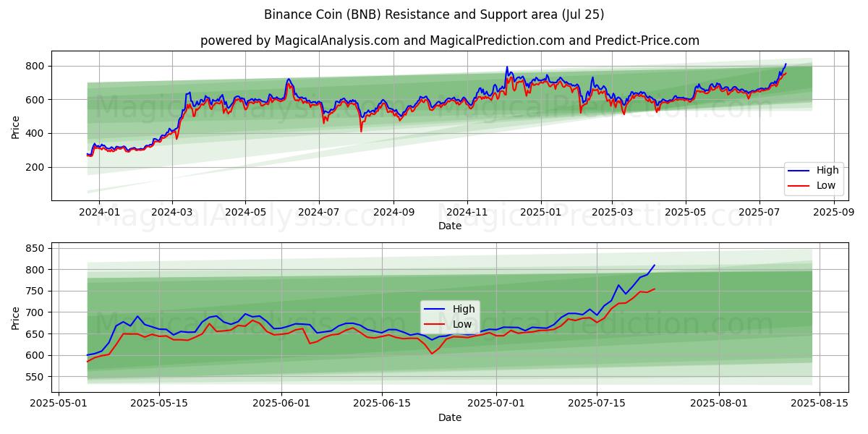
Task: Click the bottom chart date label '2025-07-15'
Action: (597, 404)
